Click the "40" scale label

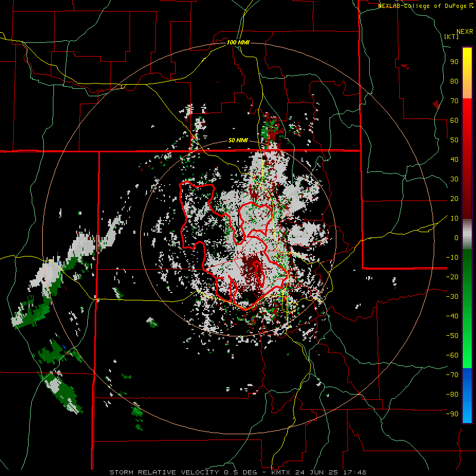coord(454,160)
